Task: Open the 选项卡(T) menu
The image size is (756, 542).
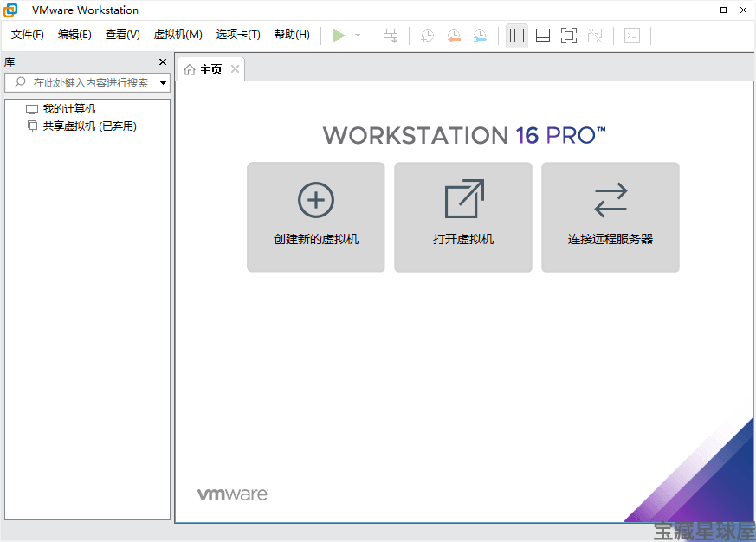Action: pos(238,35)
